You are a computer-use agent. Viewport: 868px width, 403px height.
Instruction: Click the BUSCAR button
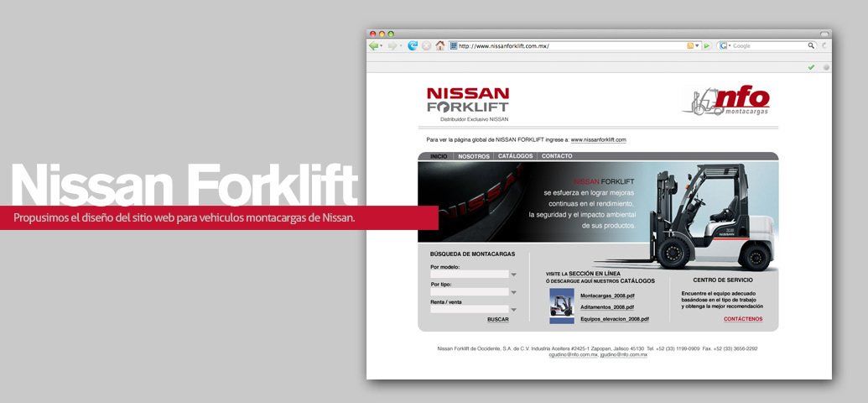coord(497,319)
